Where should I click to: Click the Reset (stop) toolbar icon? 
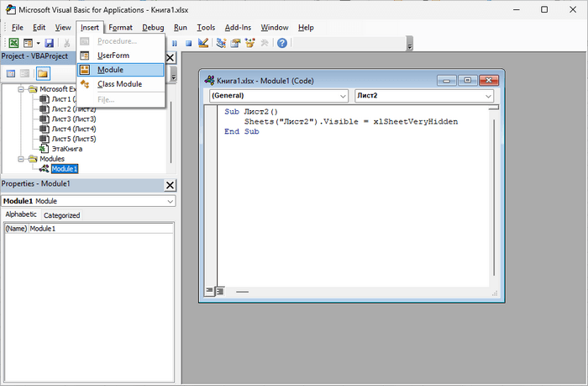point(189,43)
